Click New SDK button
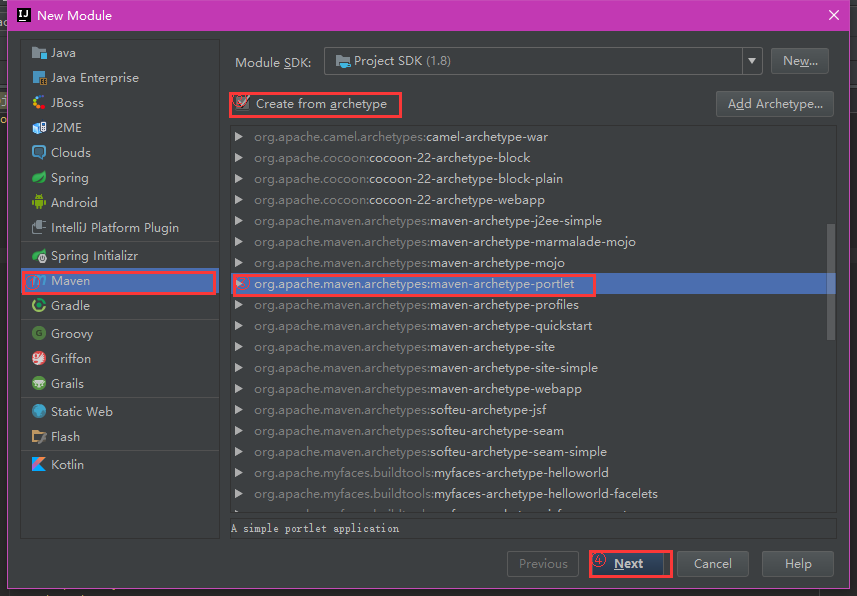This screenshot has height=596, width=857. pos(800,61)
